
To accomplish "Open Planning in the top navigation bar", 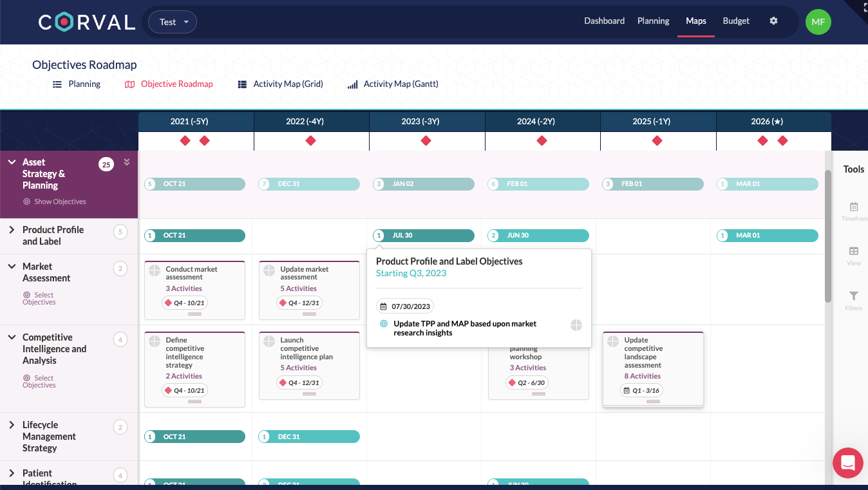I will [653, 21].
